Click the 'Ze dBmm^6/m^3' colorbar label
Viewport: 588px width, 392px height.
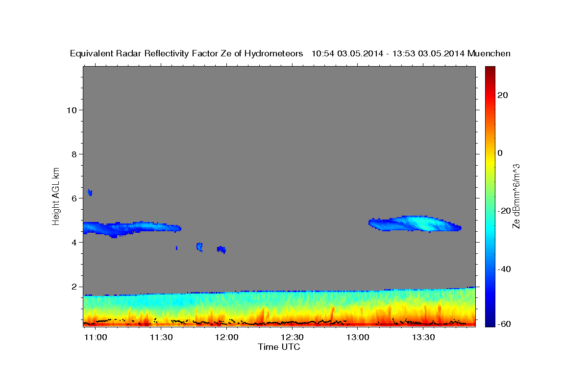(x=515, y=196)
